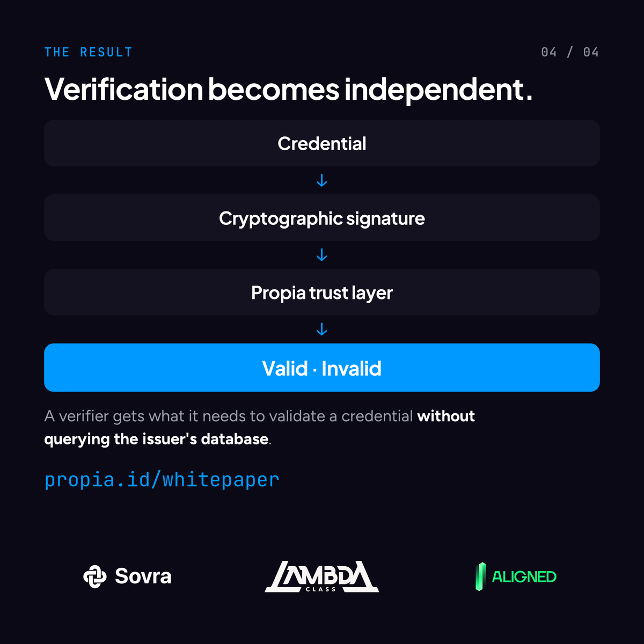Click the Sovra knot logo icon
The width and height of the screenshot is (644, 644).
[x=95, y=577]
